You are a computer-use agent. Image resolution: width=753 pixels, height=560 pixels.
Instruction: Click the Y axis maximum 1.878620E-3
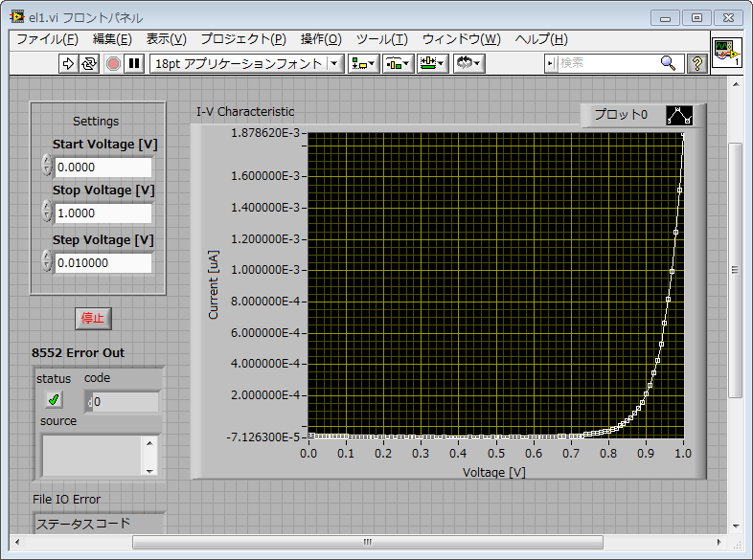265,132
